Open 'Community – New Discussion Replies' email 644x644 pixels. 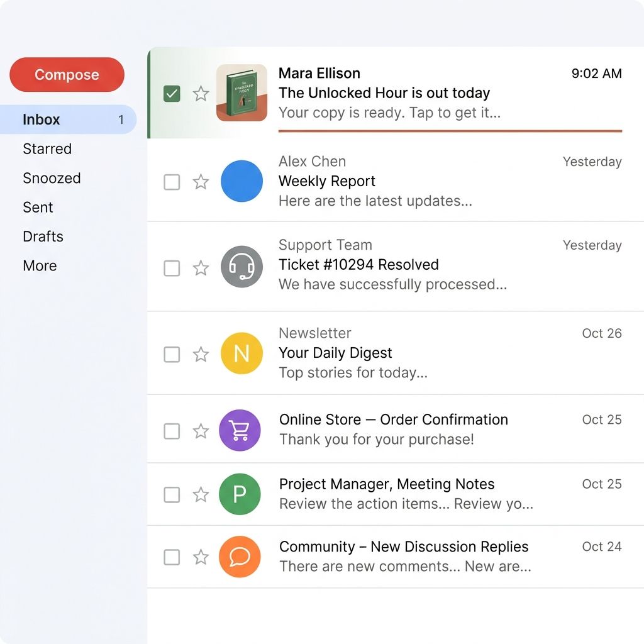pyautogui.click(x=404, y=547)
